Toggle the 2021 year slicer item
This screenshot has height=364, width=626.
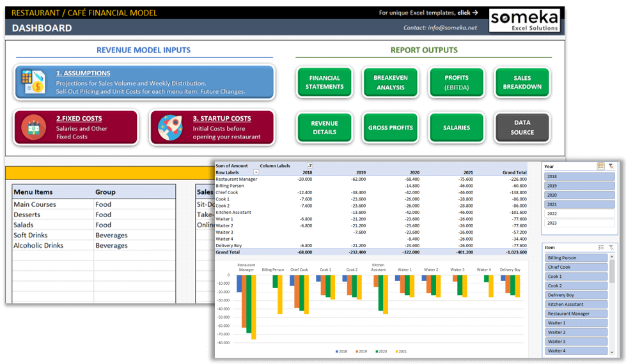pos(579,204)
